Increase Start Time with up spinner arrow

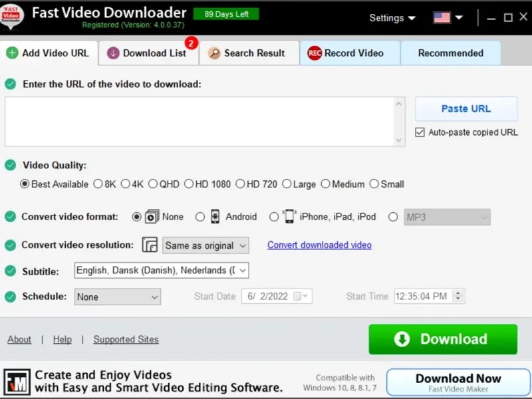pyautogui.click(x=458, y=293)
